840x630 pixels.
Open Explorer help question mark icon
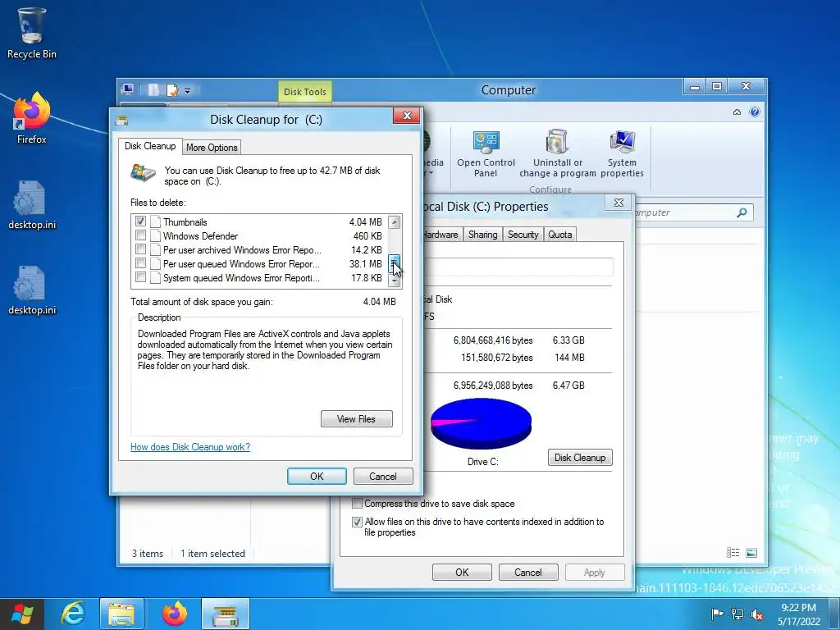click(755, 112)
